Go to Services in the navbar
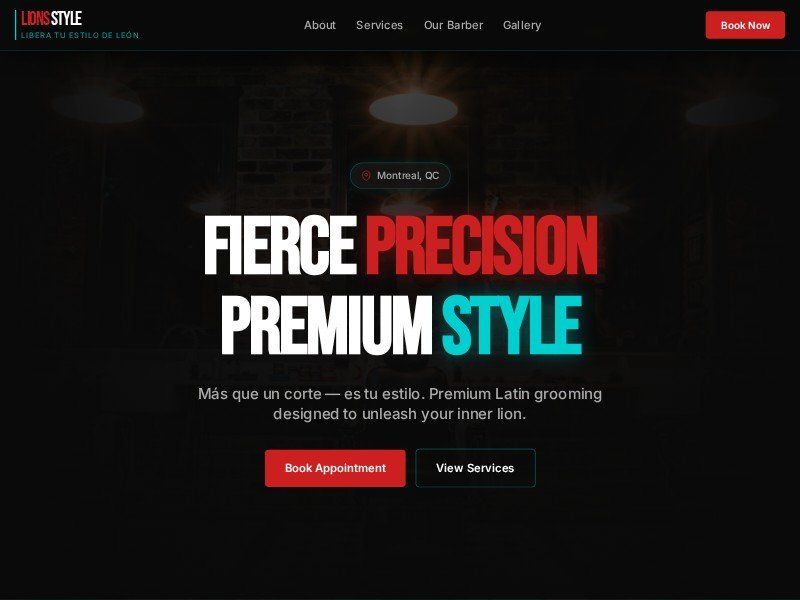The width and height of the screenshot is (800, 600). click(380, 25)
